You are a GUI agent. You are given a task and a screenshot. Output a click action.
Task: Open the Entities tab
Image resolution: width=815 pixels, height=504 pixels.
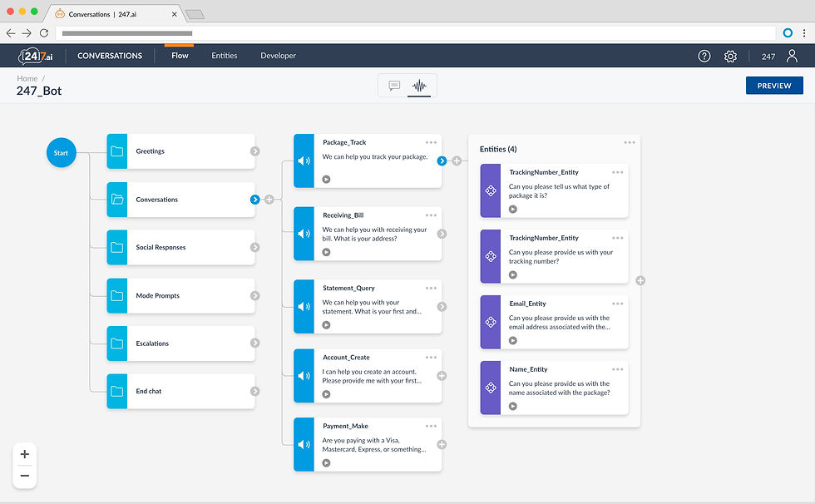click(x=224, y=56)
